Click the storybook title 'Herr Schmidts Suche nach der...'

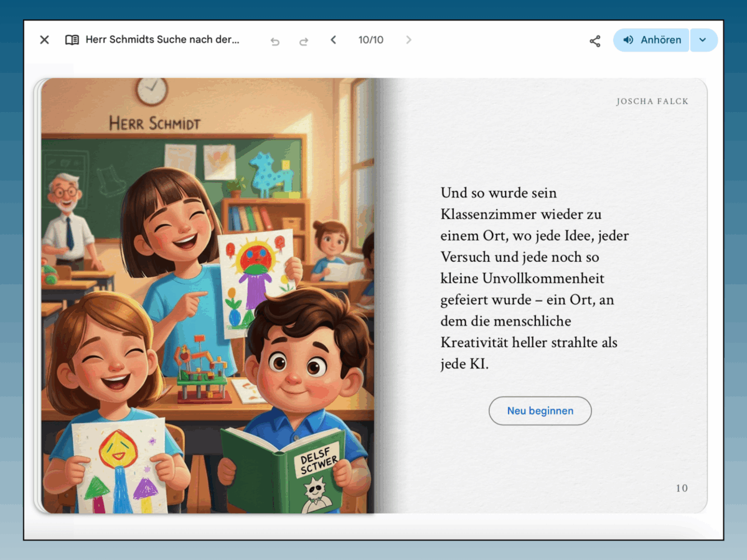click(162, 40)
